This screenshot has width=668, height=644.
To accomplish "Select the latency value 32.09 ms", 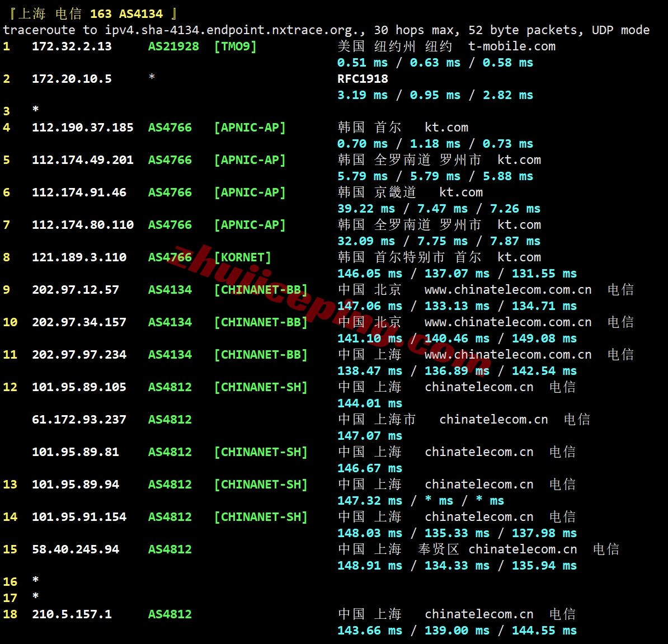I will click(366, 241).
